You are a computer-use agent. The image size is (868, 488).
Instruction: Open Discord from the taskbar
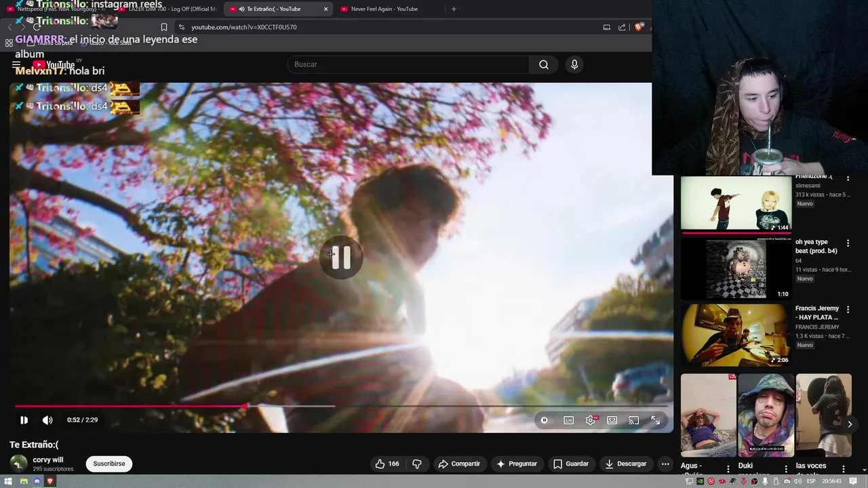point(37,481)
